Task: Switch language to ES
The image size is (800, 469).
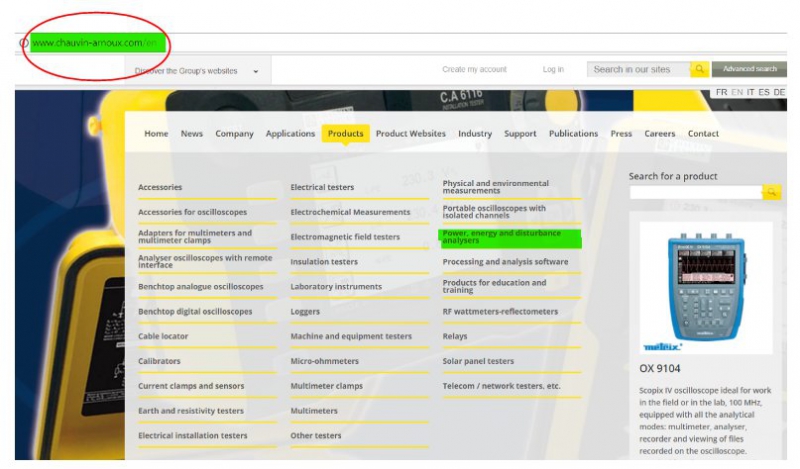Action: pos(764,92)
